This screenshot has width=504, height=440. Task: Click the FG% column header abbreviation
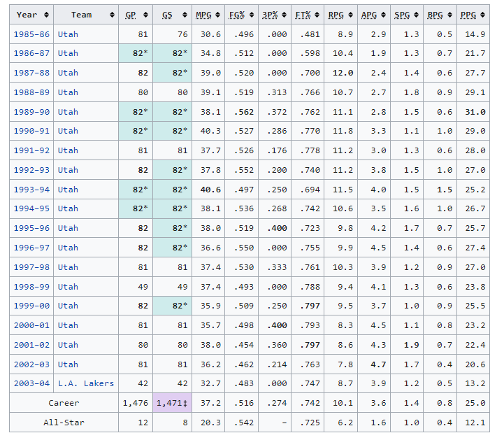[237, 15]
